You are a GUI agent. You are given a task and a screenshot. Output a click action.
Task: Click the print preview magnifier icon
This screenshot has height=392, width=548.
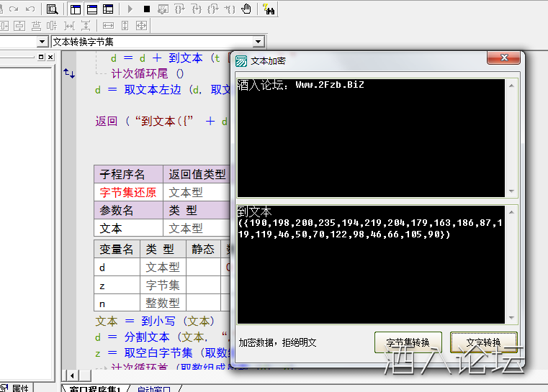point(52,9)
